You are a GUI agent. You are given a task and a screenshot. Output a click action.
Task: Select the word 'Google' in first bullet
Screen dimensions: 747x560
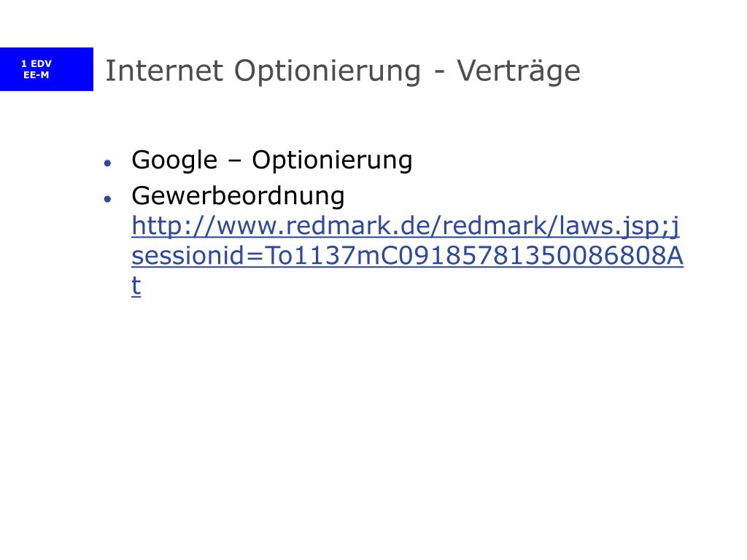[174, 160]
